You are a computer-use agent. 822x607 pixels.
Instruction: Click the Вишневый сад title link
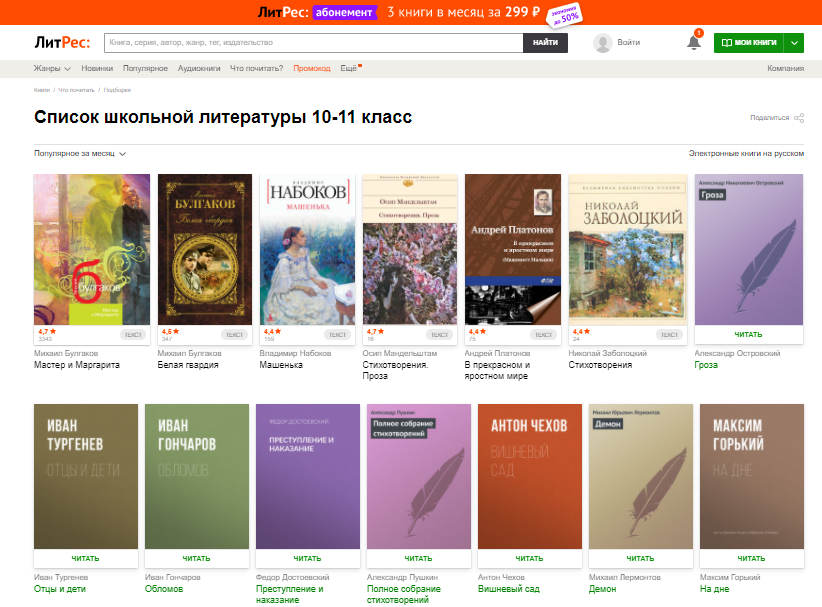coord(509,589)
